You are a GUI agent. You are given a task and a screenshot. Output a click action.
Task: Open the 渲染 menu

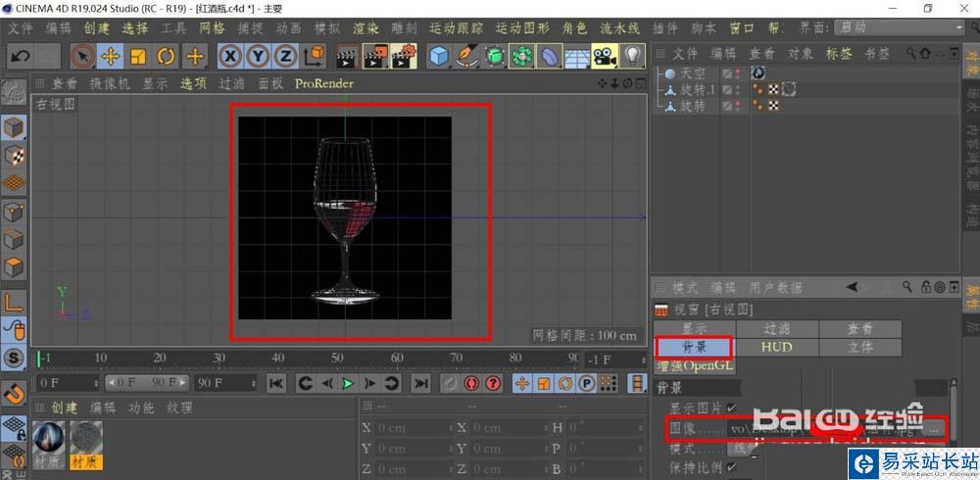pyautogui.click(x=366, y=27)
